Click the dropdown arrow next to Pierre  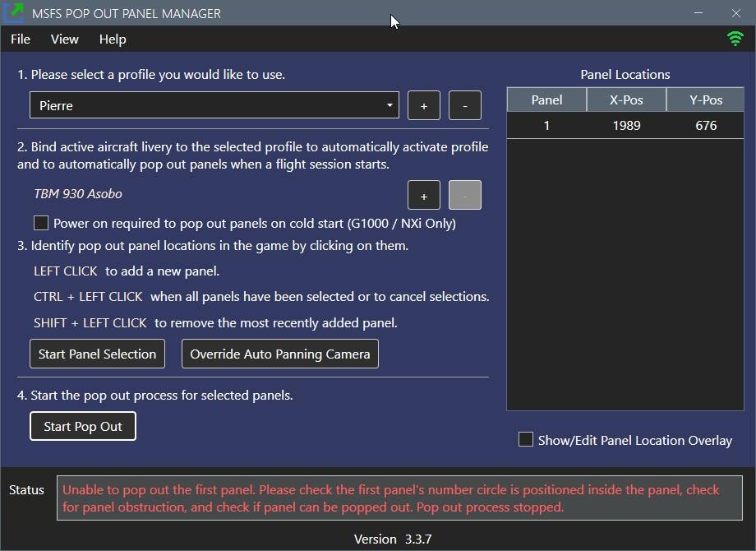(388, 105)
